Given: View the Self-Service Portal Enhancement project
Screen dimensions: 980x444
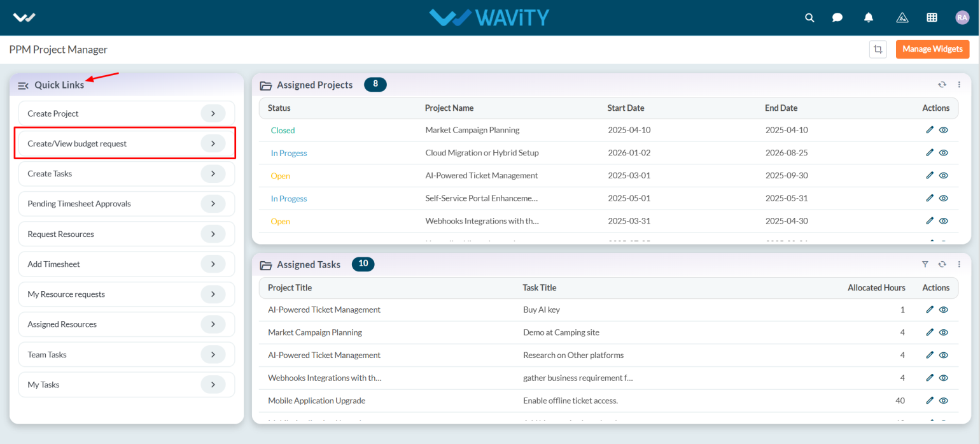Looking at the screenshot, I should (x=944, y=199).
